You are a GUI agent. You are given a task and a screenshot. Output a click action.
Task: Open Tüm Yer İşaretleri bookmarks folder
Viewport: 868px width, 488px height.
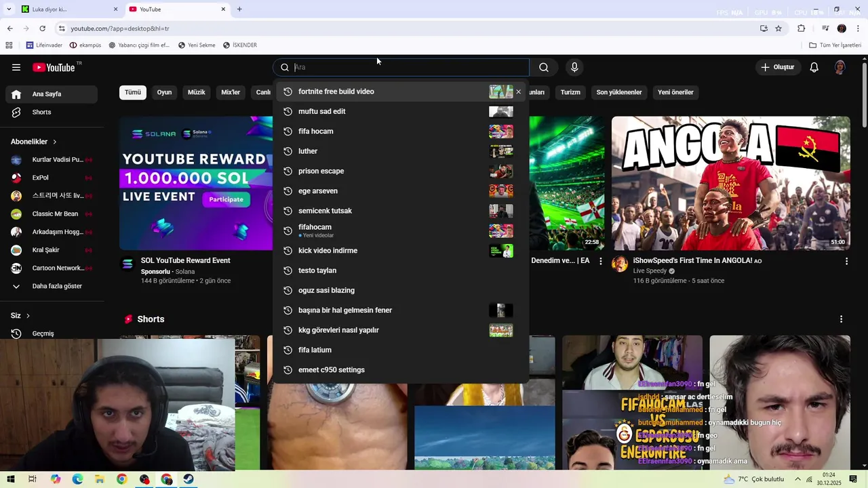pos(835,45)
